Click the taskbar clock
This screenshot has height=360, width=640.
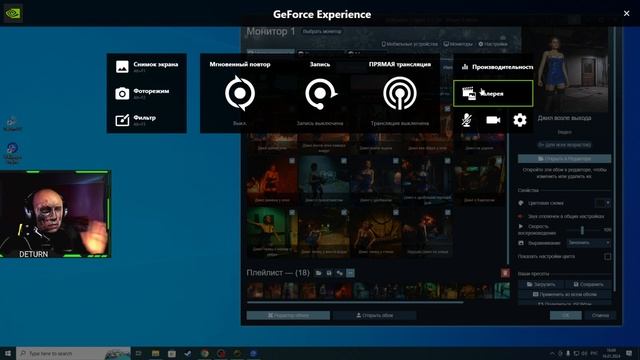(611, 353)
